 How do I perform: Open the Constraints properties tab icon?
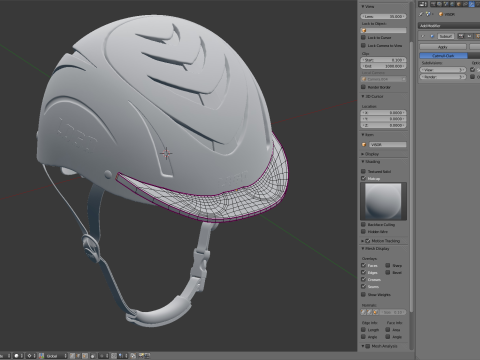465,4
